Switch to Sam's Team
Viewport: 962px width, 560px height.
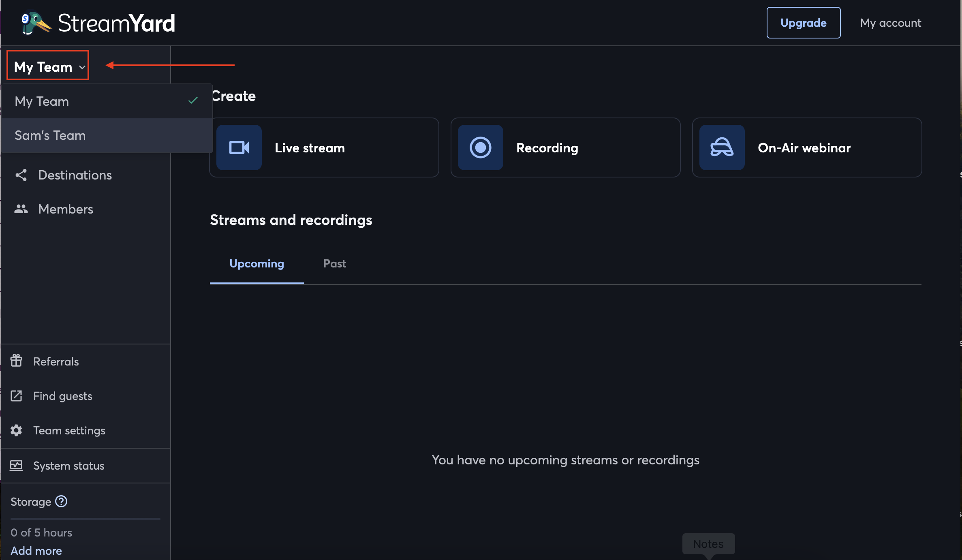coord(107,135)
